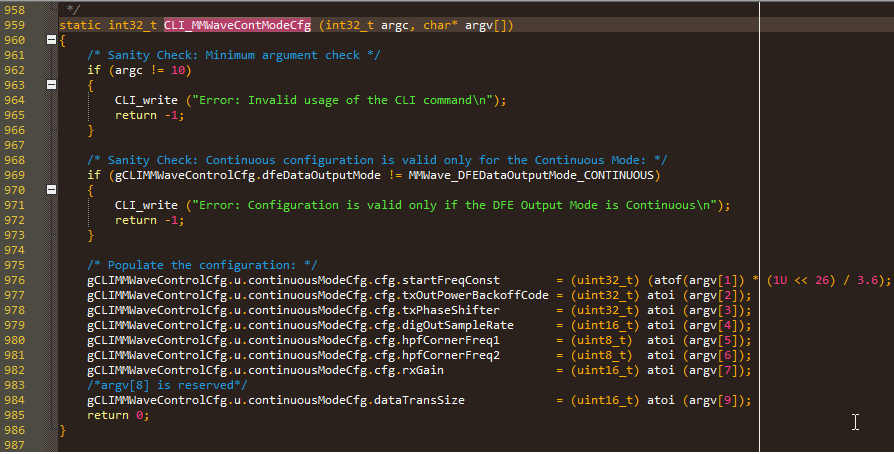The width and height of the screenshot is (894, 454).
Task: Click txOutPowerBackoffCode on line 977
Action: tap(476, 295)
